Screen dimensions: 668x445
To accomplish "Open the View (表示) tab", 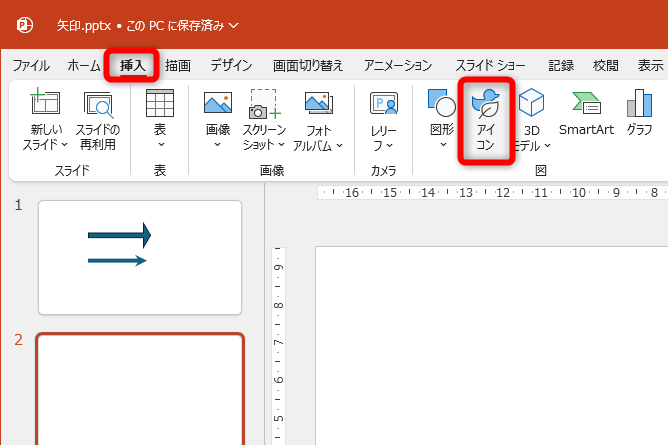I will coord(651,66).
